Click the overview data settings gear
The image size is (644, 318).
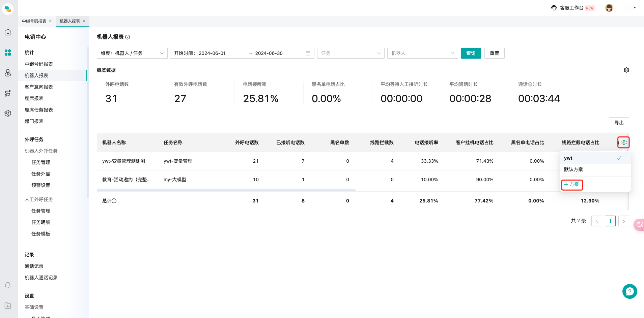pyautogui.click(x=626, y=70)
